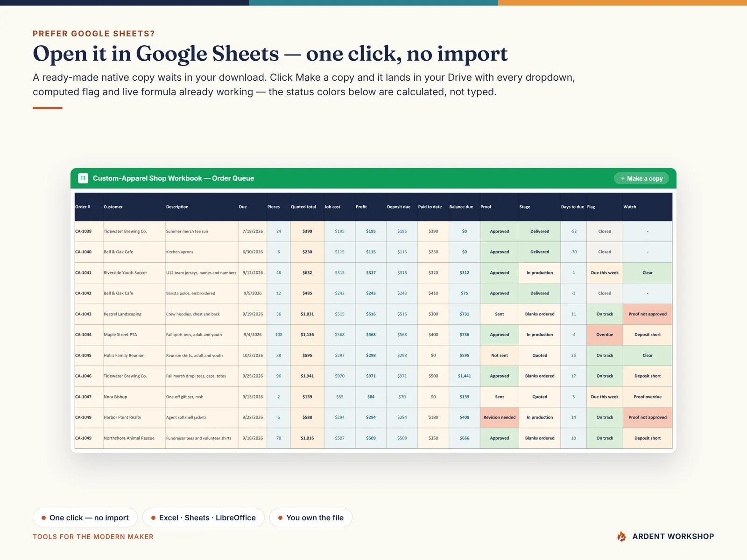Screen dimensions: 747x560
Task: Click 'Quoted' stage cell for CA-1047
Action: (540, 397)
